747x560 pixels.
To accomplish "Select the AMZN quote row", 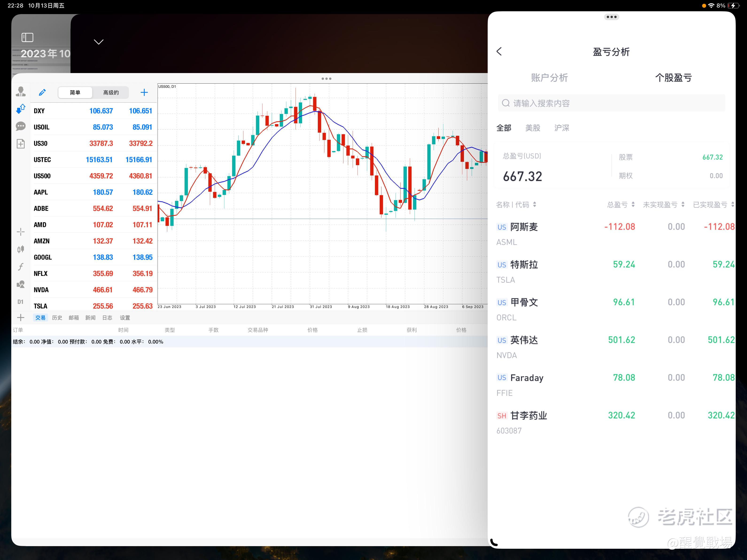I will click(x=93, y=241).
